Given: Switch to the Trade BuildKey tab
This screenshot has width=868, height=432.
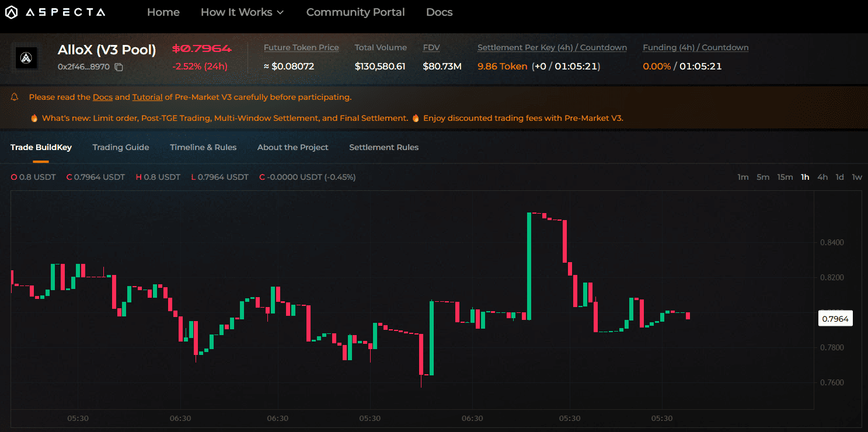Looking at the screenshot, I should pyautogui.click(x=41, y=147).
